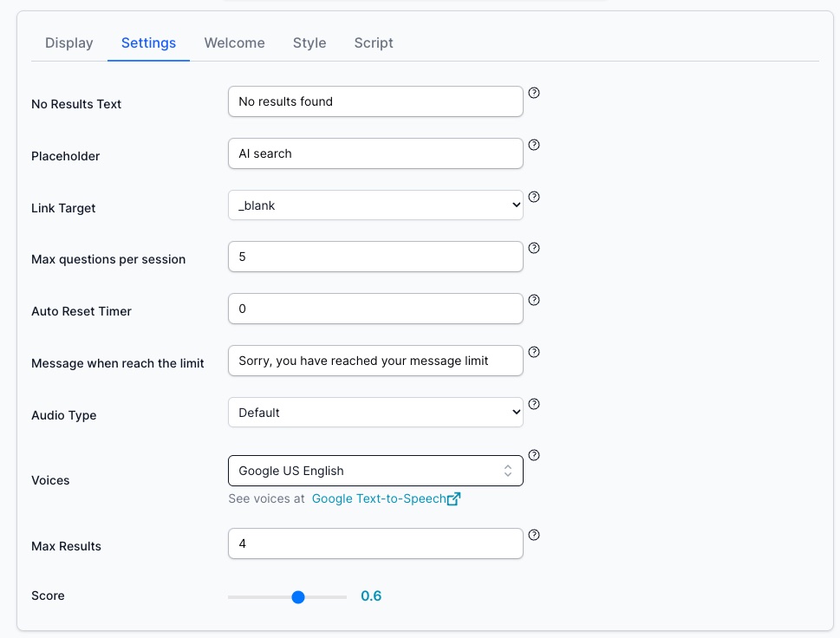Expand the Audio Type dropdown
The height and width of the screenshot is (638, 840).
click(375, 413)
